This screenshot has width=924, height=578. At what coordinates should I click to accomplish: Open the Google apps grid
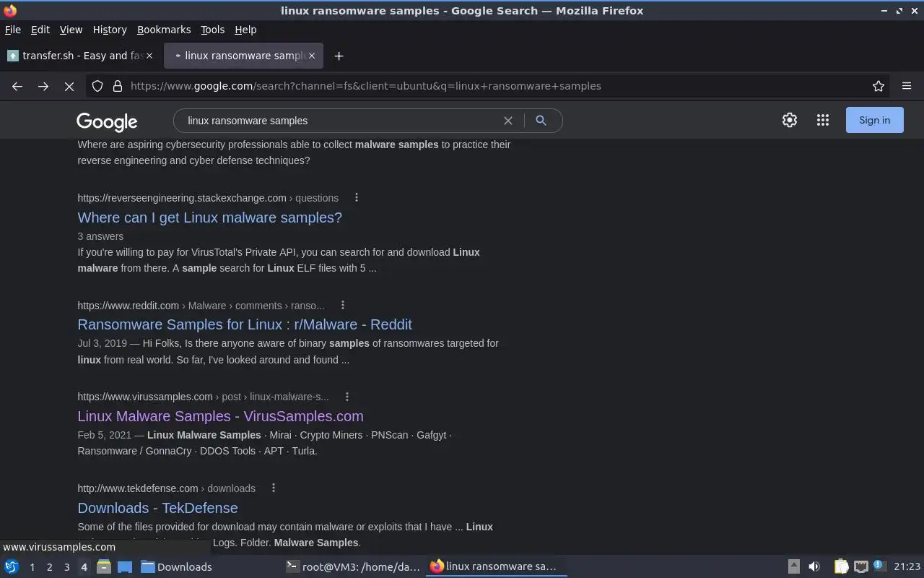tap(823, 121)
